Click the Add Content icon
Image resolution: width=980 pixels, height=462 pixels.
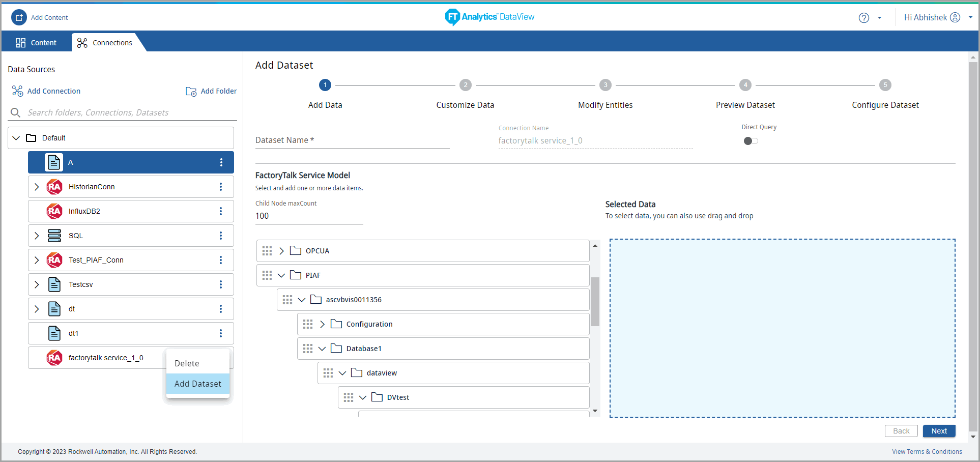(19, 17)
